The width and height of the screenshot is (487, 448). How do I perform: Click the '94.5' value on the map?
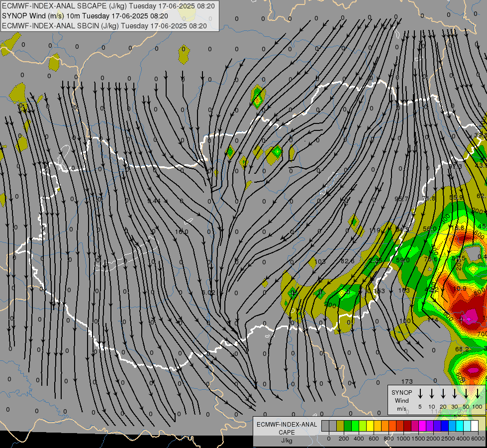[x=402, y=229]
